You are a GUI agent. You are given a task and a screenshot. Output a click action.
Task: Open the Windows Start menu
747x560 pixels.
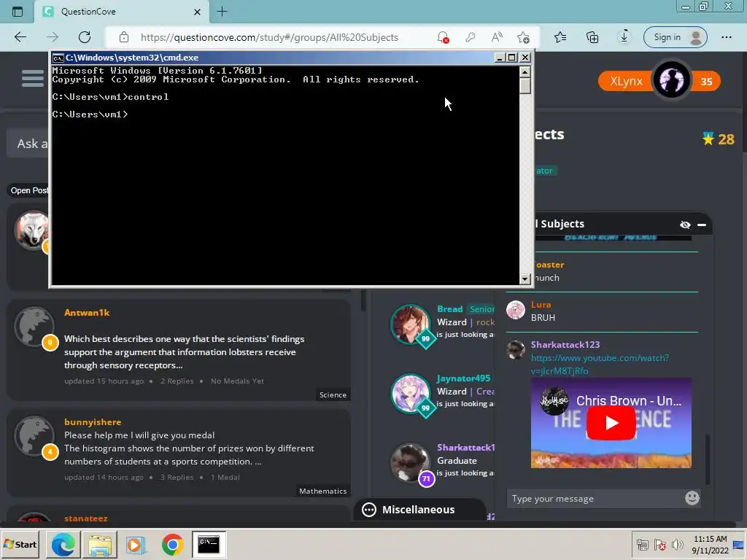point(20,544)
